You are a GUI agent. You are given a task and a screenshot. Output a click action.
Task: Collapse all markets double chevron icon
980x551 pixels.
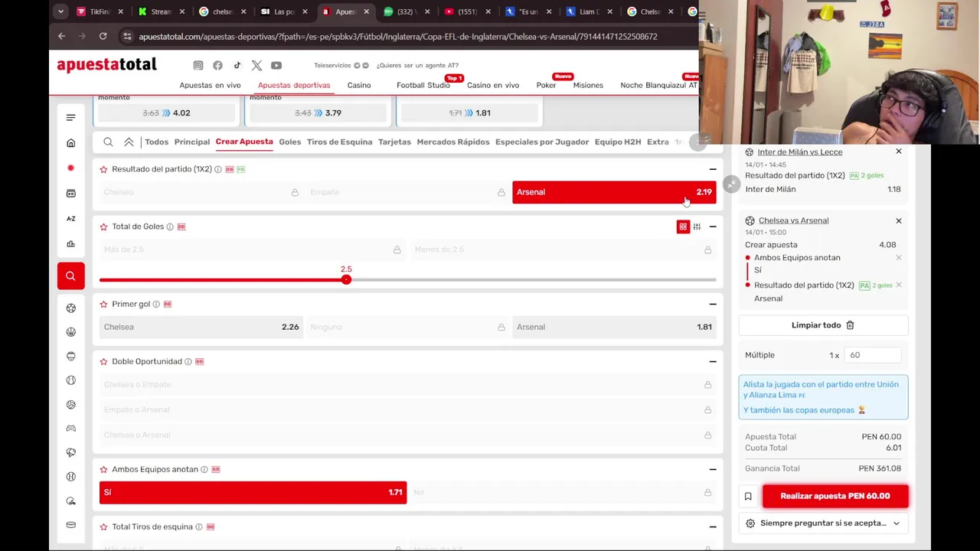point(129,142)
